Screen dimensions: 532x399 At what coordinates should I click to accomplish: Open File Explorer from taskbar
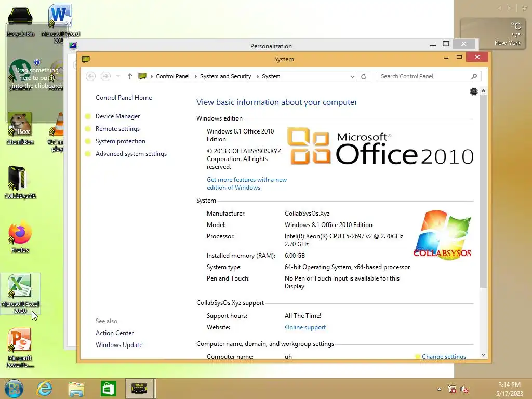(76, 389)
